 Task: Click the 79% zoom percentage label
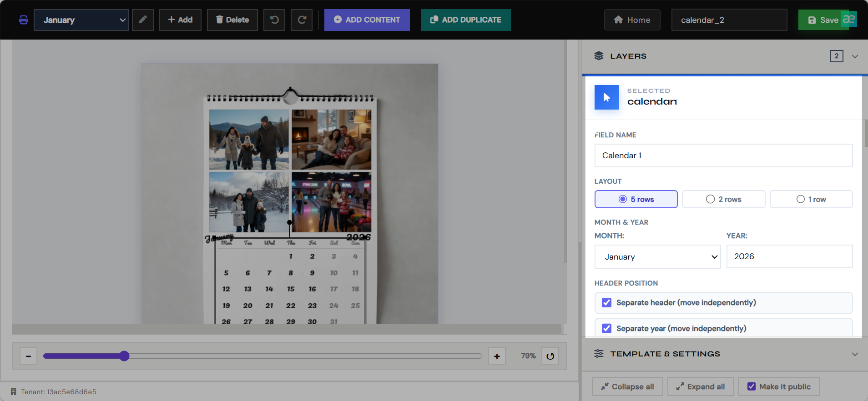tap(528, 356)
